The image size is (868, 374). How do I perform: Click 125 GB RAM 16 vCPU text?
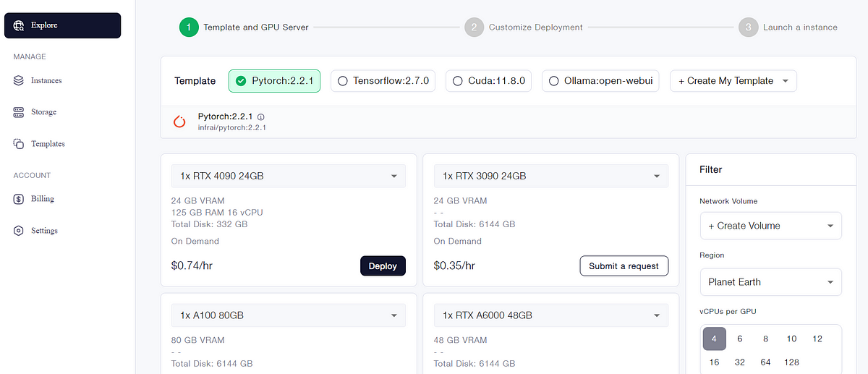(x=217, y=213)
